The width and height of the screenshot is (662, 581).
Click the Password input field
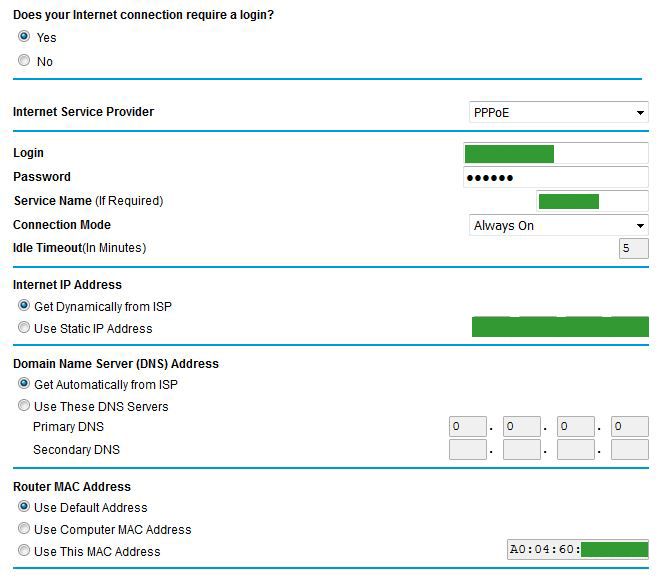[x=556, y=178]
